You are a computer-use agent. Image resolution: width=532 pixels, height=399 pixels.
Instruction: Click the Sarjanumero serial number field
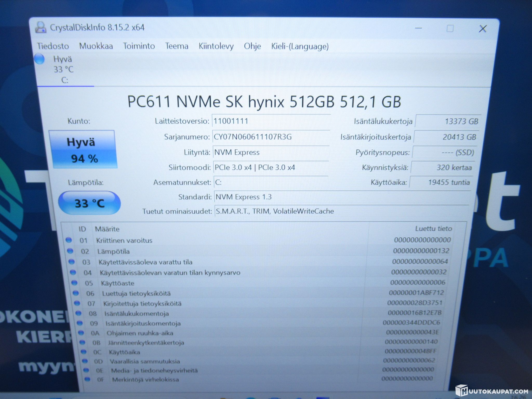[x=271, y=137]
